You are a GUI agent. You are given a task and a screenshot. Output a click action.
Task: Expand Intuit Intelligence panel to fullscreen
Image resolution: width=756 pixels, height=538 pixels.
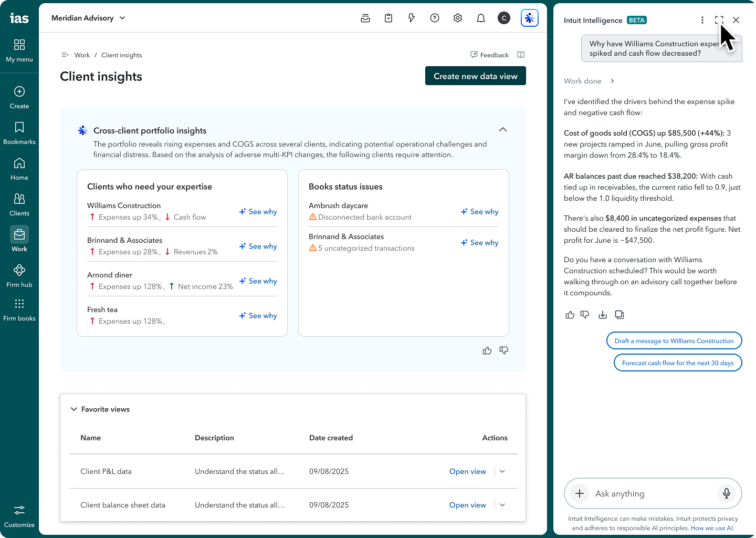tap(719, 20)
